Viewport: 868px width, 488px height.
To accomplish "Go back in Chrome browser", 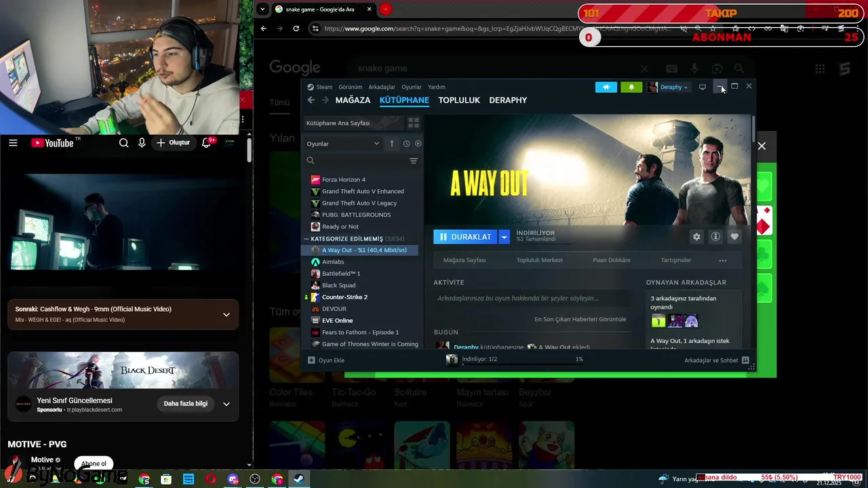I will coord(264,28).
